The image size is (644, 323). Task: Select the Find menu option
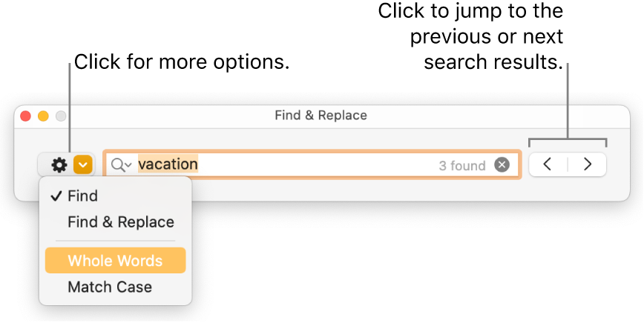point(82,196)
